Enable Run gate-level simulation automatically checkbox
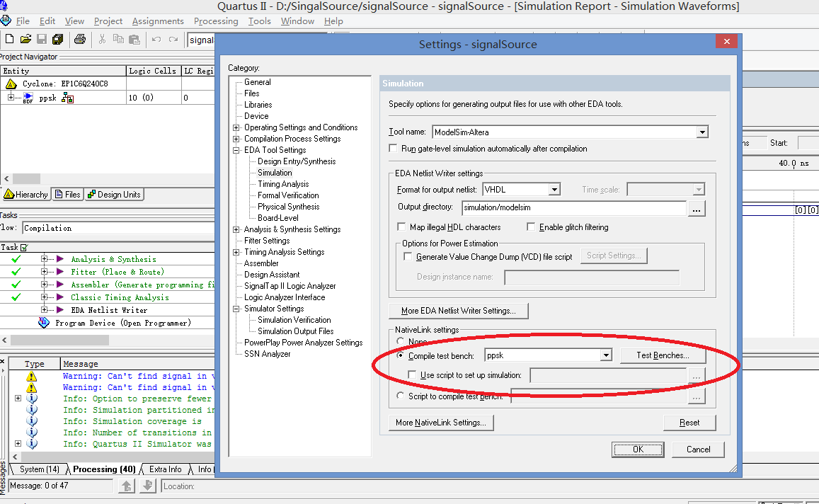The width and height of the screenshot is (819, 504). [x=393, y=149]
